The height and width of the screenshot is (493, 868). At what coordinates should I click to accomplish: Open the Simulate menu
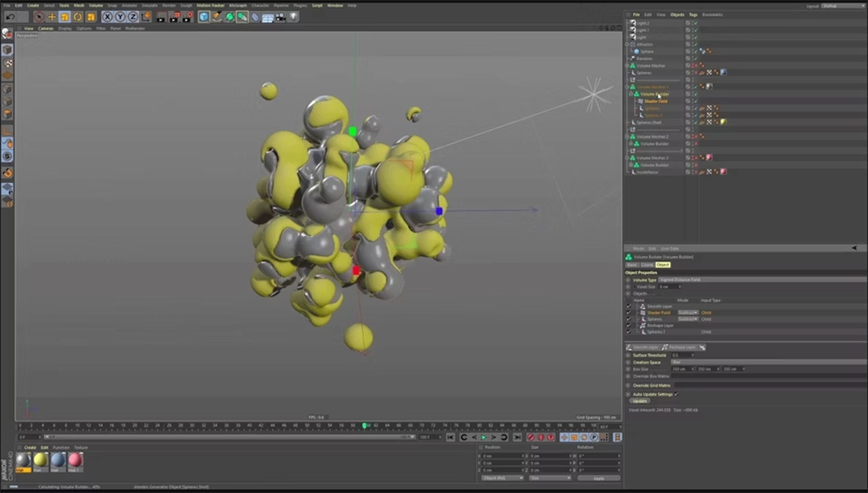tap(149, 6)
